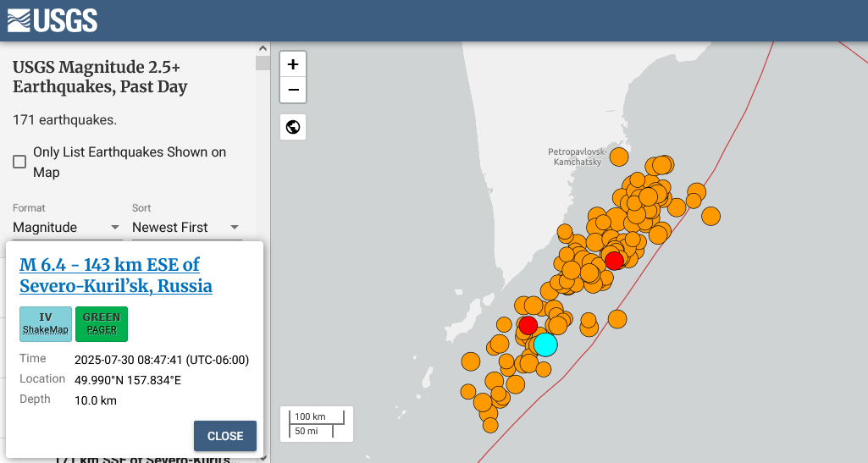
Task: Open the GREEN PAGER badge
Action: pyautogui.click(x=102, y=323)
